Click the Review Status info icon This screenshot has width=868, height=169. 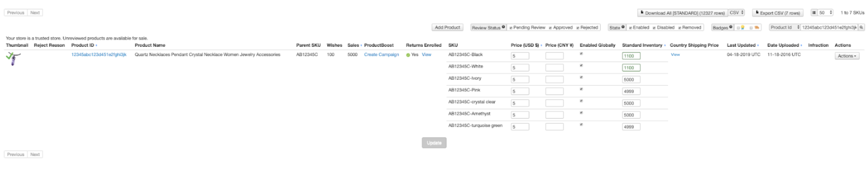[503, 27]
